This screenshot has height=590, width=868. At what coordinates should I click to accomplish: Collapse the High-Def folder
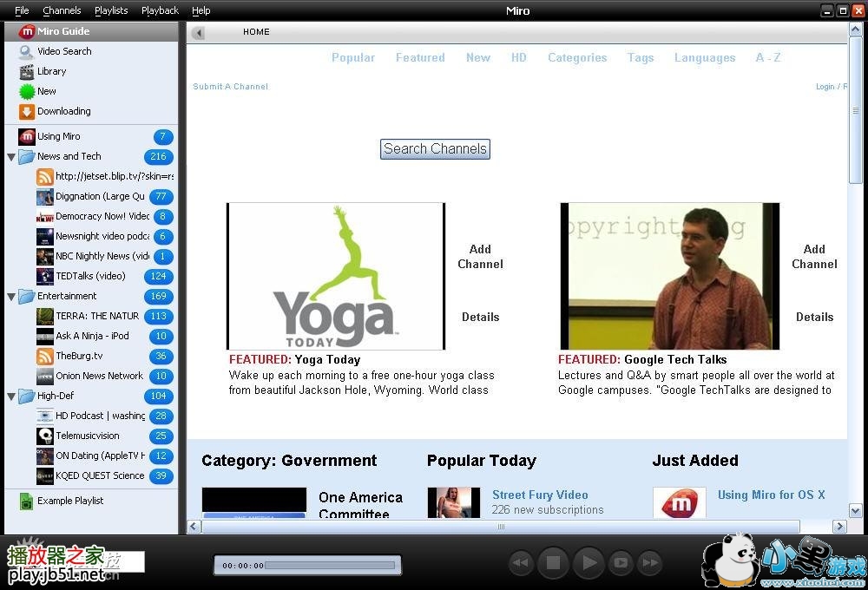click(11, 397)
